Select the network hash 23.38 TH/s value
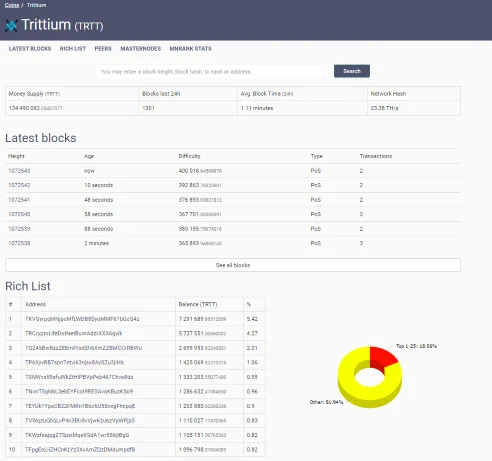Viewport: 492px width, 461px height. 384,108
